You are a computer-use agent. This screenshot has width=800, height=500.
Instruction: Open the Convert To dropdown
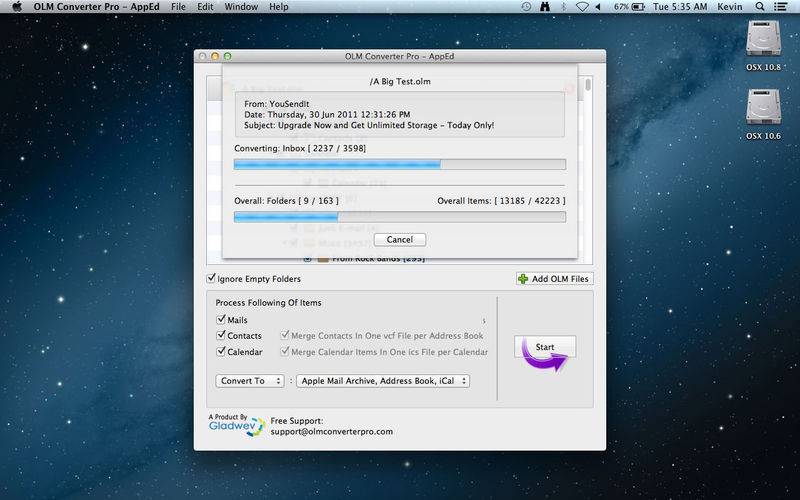(249, 381)
